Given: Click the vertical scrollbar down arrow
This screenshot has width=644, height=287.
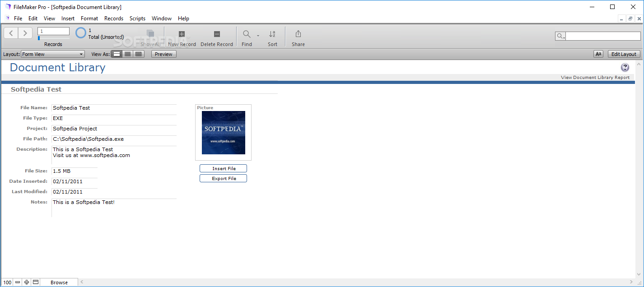Looking at the screenshot, I should point(639,274).
